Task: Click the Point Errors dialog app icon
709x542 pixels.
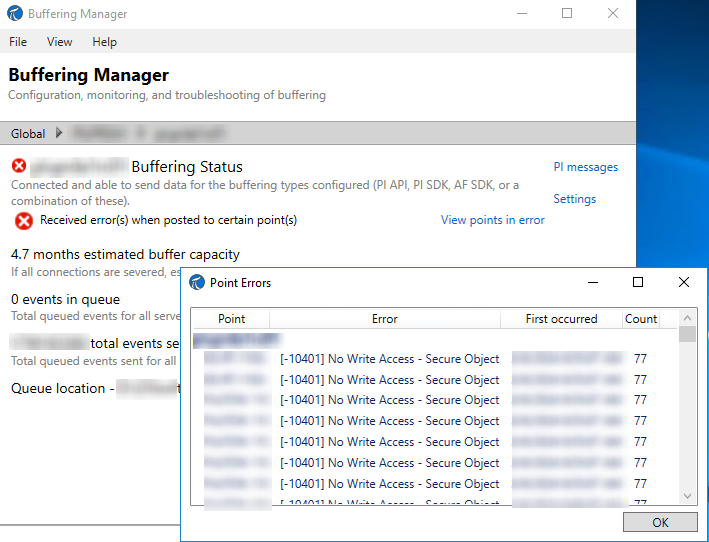Action: 197,283
